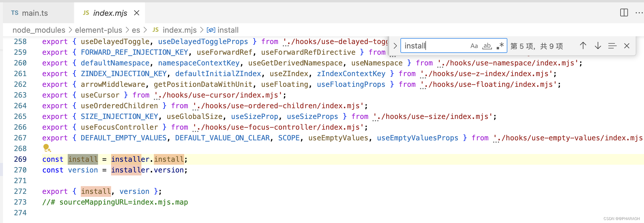The height and width of the screenshot is (223, 644).
Task: Switch to the main.ts tab
Action: [35, 13]
